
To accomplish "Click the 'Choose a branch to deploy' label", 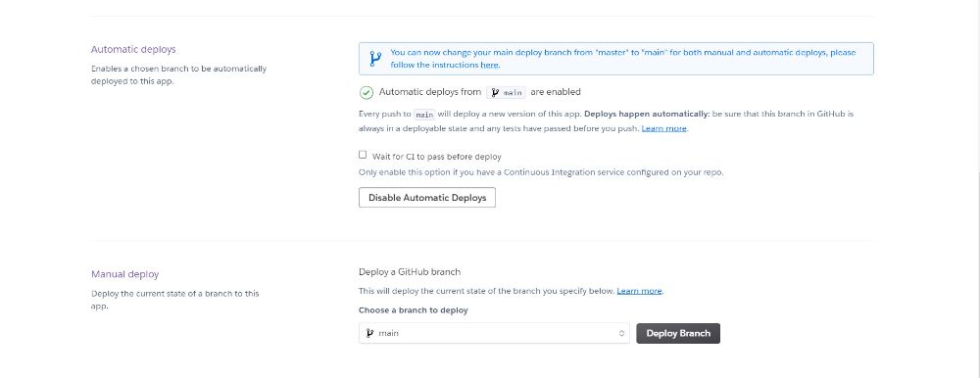I will coord(414,310).
